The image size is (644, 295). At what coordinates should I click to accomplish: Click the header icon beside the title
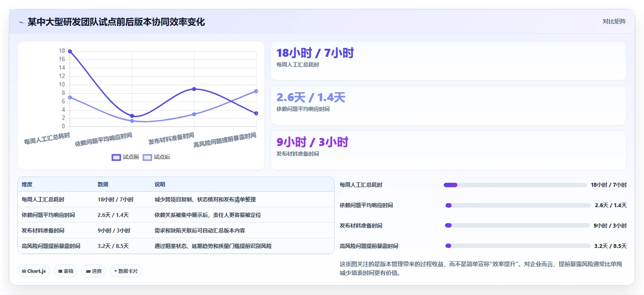[x=21, y=22]
